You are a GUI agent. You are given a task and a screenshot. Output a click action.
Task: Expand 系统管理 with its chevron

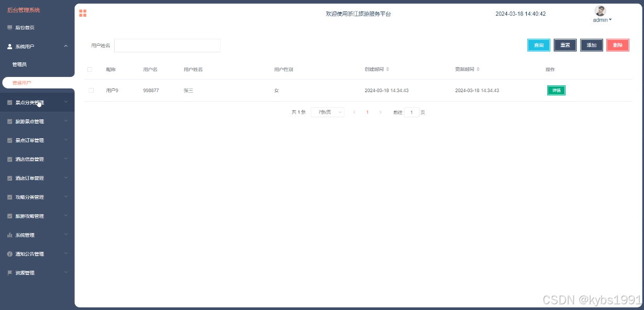(x=66, y=235)
